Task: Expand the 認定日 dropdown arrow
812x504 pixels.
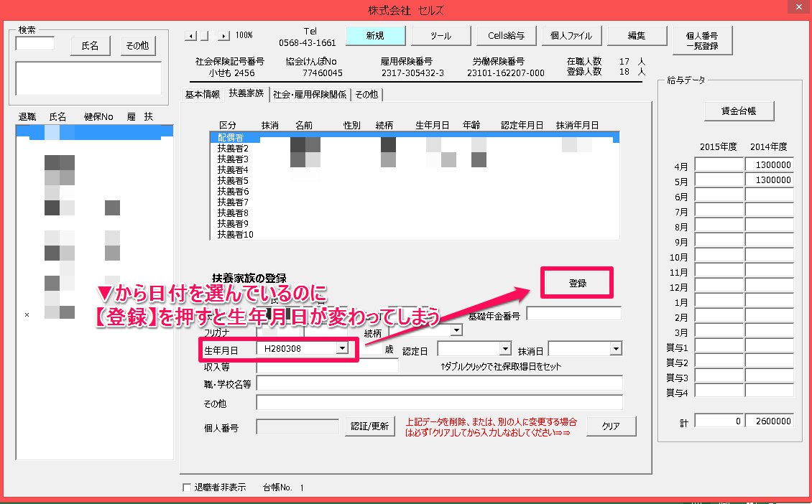Action: pos(506,349)
